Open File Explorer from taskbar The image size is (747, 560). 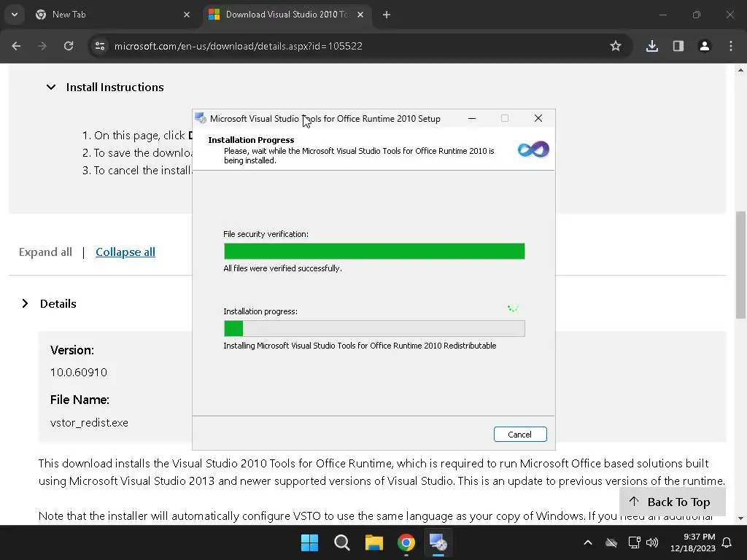click(x=374, y=542)
